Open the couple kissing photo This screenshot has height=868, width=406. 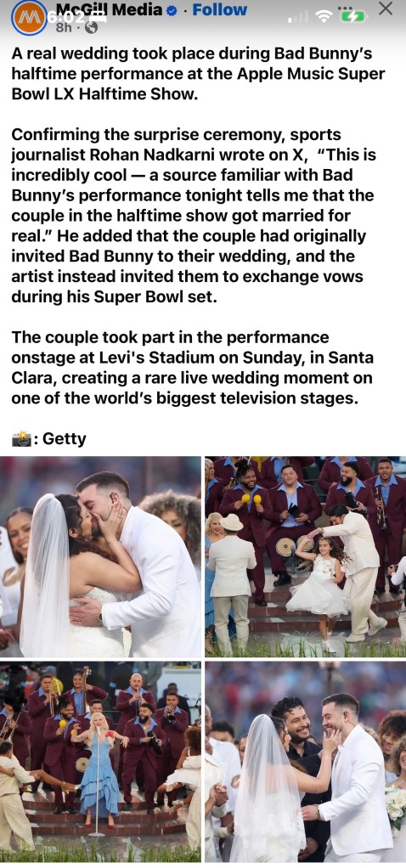101,556
